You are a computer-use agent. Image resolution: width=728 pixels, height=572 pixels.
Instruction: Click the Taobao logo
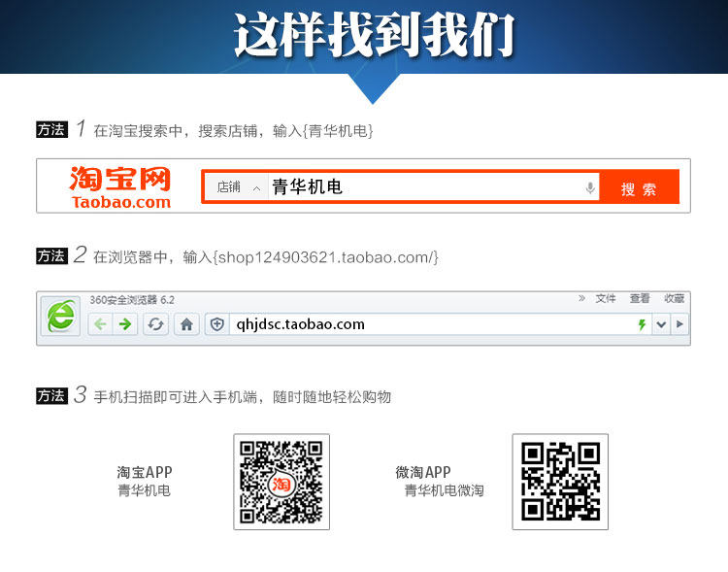point(120,186)
